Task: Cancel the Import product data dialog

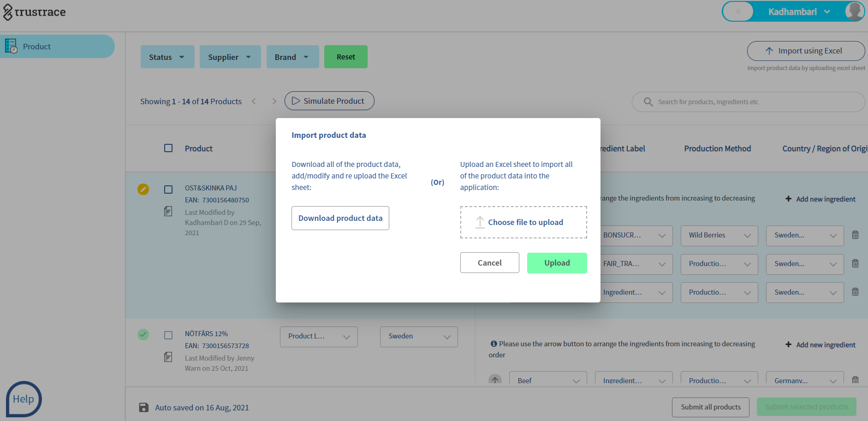Action: 489,263
